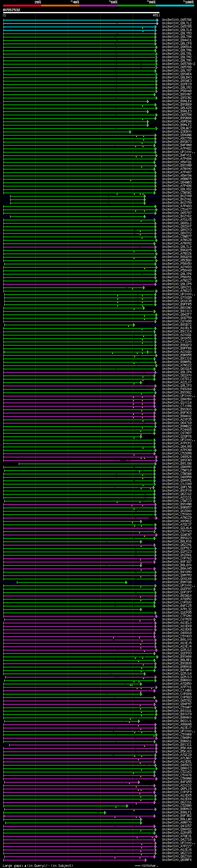Click the AV557532 query name
This screenshot has height=868, width=197.
(11, 10)
